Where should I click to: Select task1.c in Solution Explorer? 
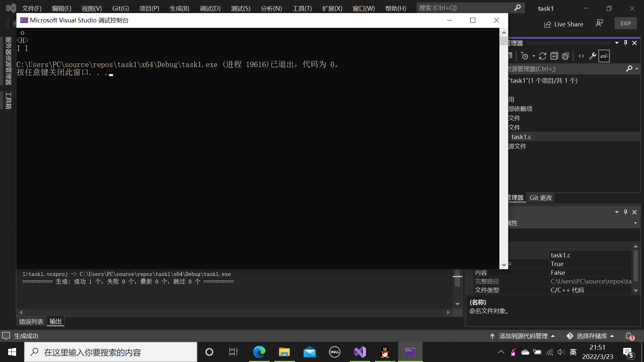coord(521,137)
